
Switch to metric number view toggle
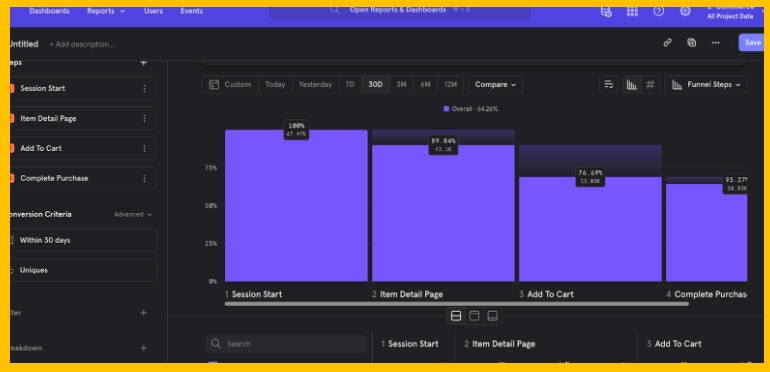(650, 84)
